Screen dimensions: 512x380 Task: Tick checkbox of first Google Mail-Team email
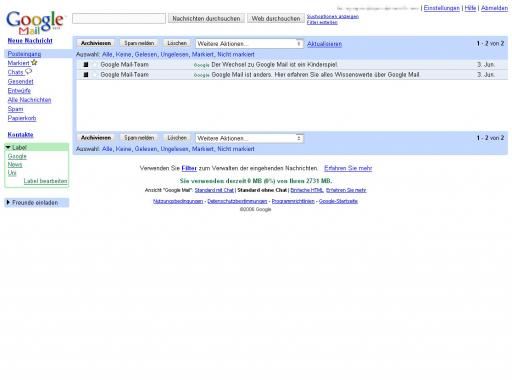click(86, 65)
